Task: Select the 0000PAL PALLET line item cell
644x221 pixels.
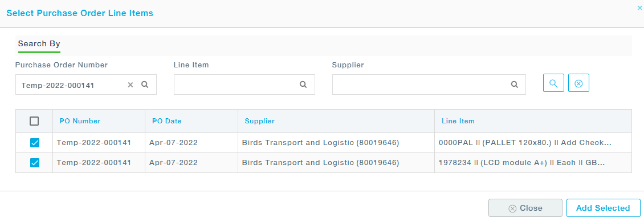Action: click(533, 143)
